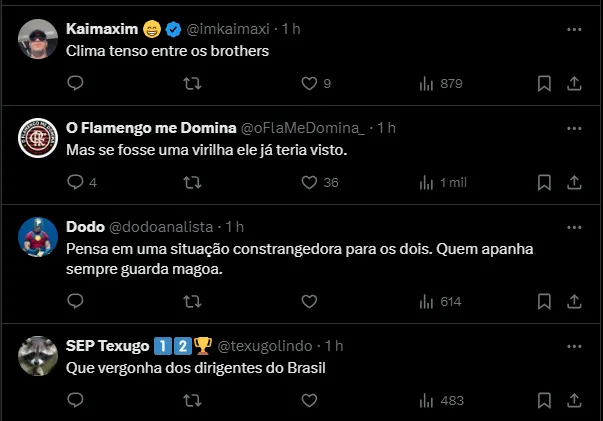Reply to Kaimaxim's tweet
Viewport: 603px width, 421px height.
click(75, 84)
